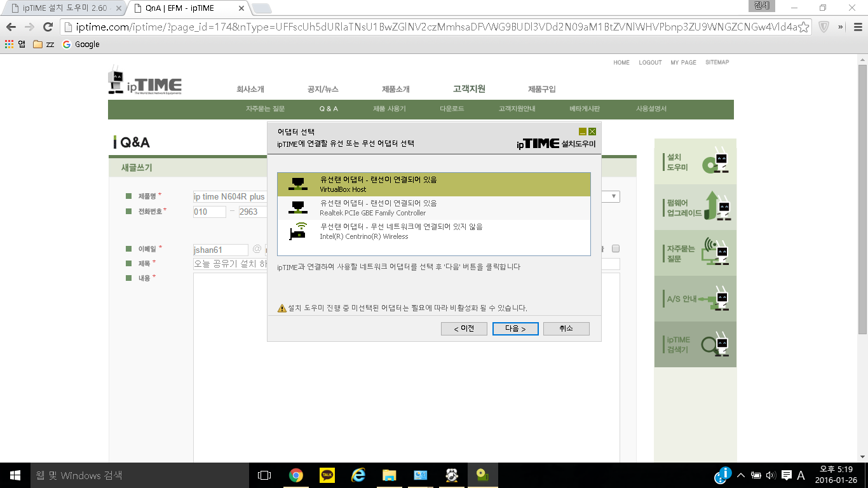868x488 pixels.
Task: Open the 제품구입 menu
Action: click(x=542, y=90)
